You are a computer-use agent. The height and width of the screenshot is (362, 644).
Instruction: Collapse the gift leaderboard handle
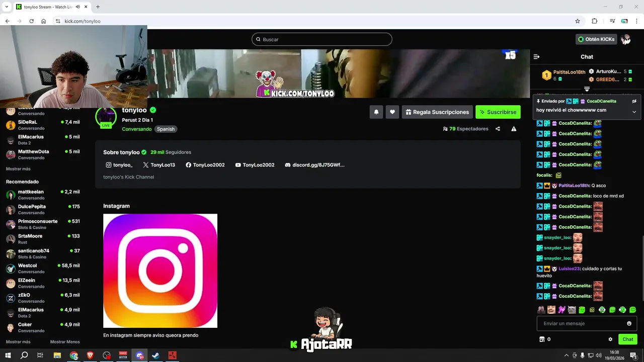(587, 89)
